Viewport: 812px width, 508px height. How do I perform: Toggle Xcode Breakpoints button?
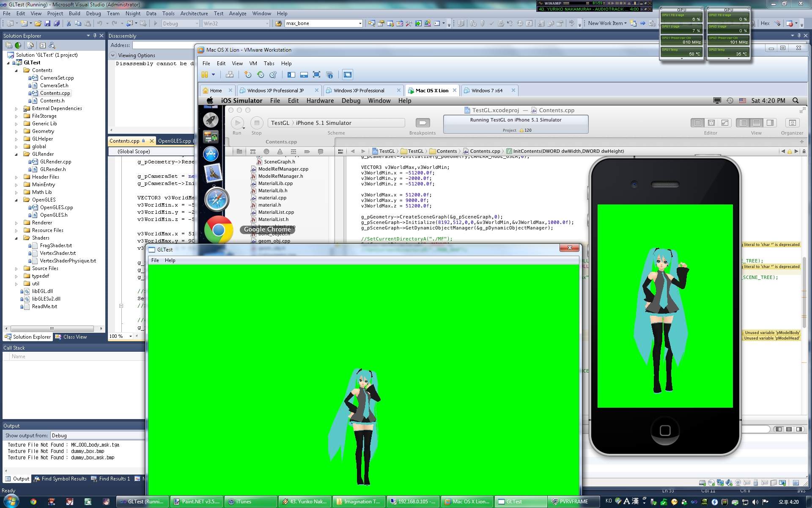pyautogui.click(x=422, y=123)
